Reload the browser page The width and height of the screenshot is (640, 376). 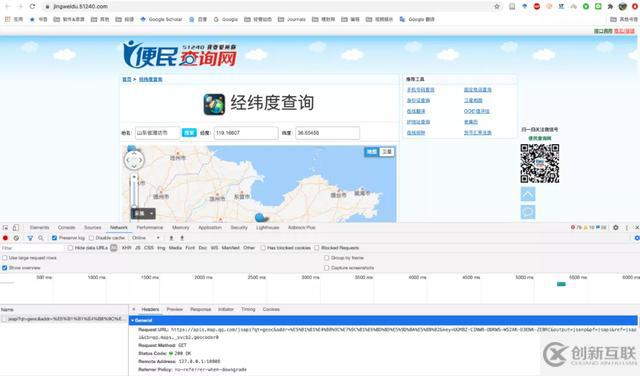32,7
